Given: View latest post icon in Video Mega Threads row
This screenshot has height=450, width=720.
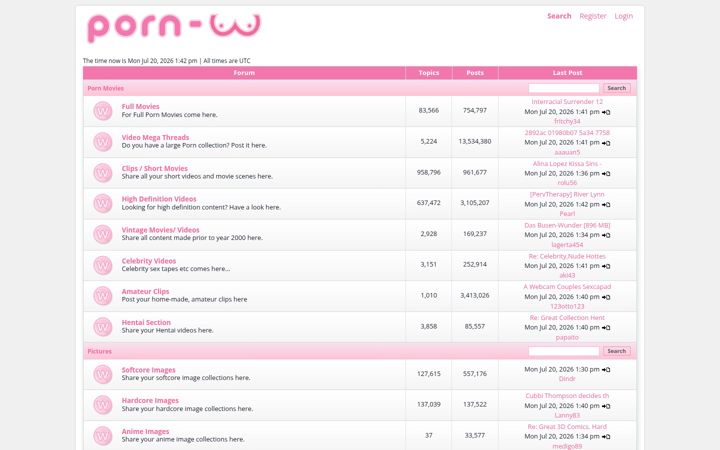Looking at the screenshot, I should (606, 143).
